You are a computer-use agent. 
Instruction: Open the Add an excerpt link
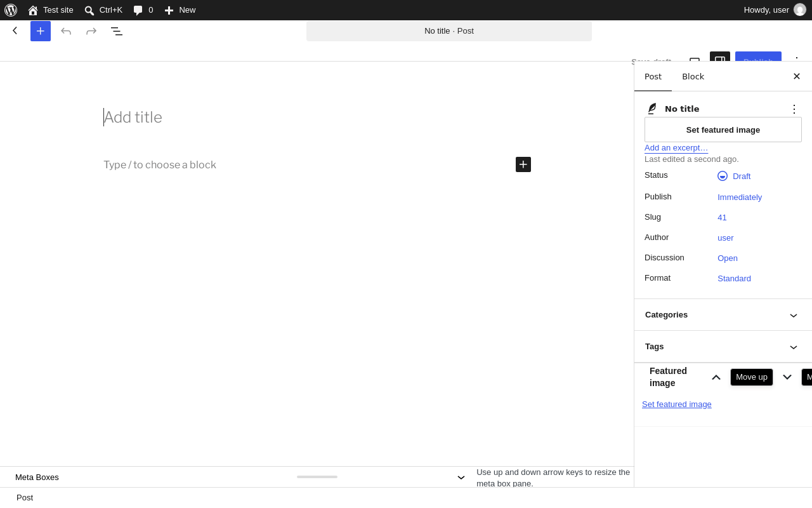676,148
